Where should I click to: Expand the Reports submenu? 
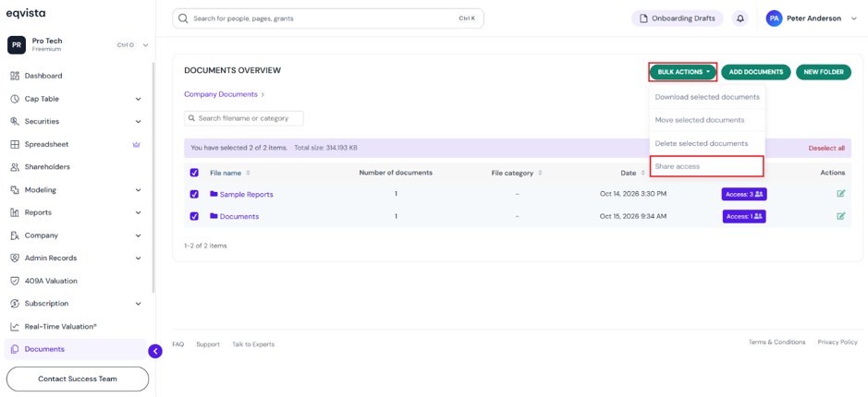click(x=138, y=212)
